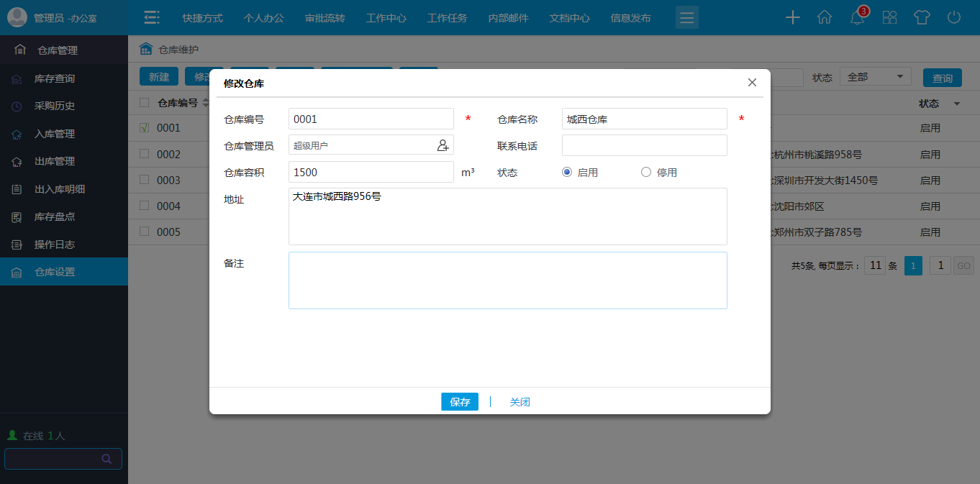
Task: Click the 保存 button
Action: coord(460,402)
